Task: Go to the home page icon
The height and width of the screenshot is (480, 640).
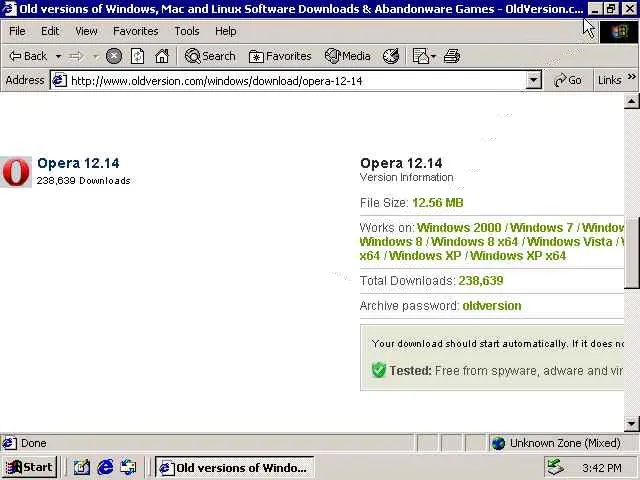Action: pyautogui.click(x=162, y=56)
